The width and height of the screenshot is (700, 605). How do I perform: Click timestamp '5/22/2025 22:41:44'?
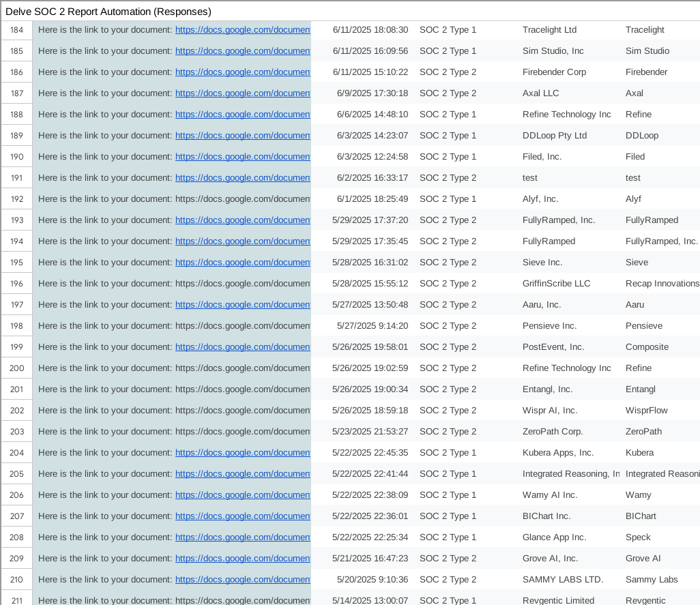point(370,474)
